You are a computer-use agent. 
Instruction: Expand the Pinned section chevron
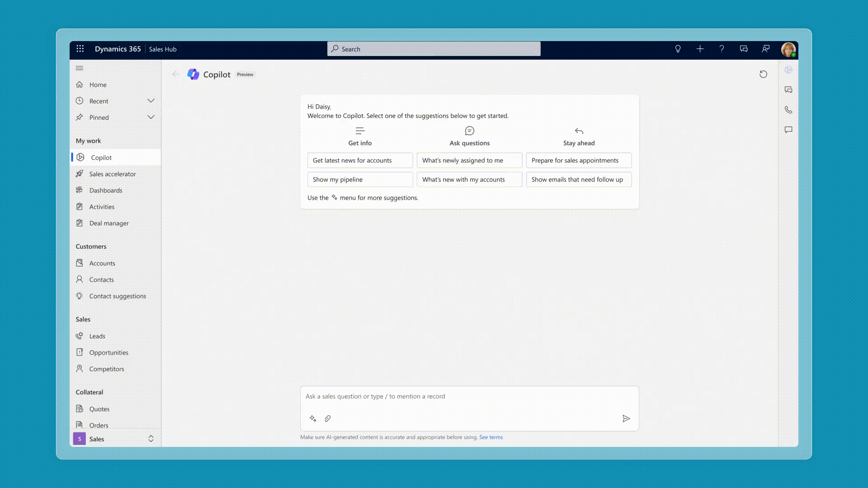[151, 117]
